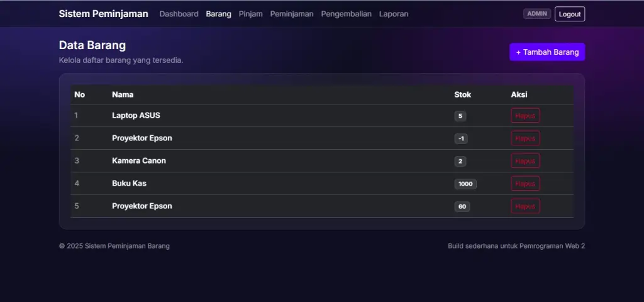Go to the Barang page

click(x=218, y=14)
